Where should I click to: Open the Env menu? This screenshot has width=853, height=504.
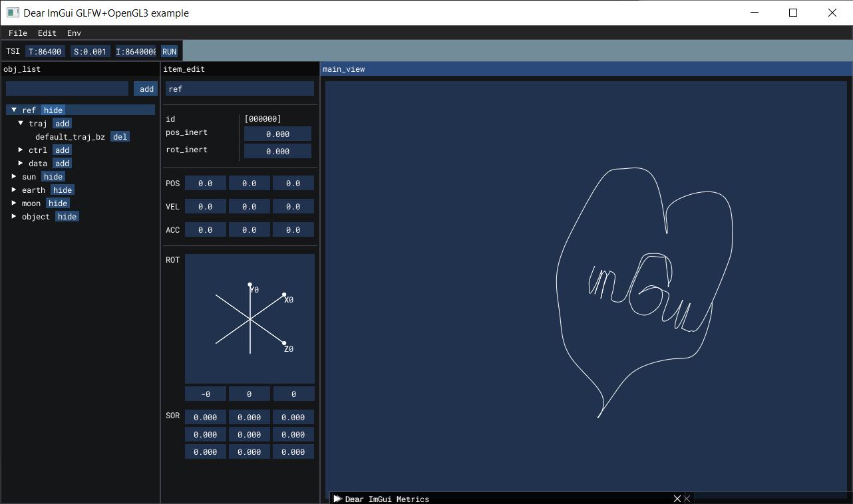[x=73, y=33]
